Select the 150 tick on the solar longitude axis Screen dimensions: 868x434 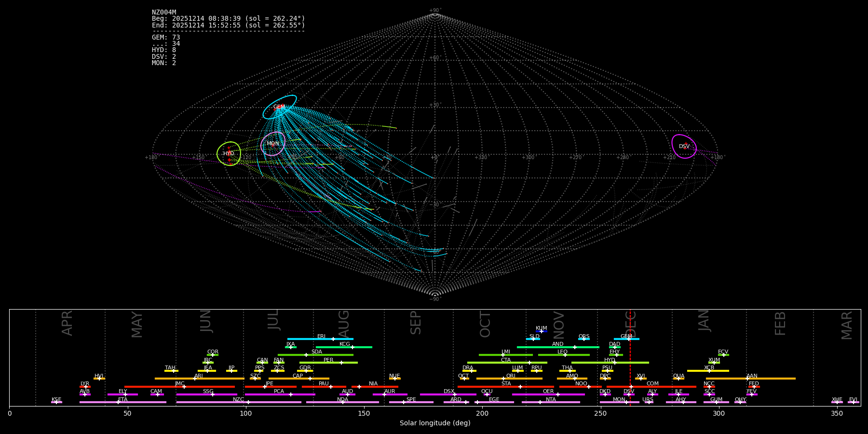click(x=364, y=413)
